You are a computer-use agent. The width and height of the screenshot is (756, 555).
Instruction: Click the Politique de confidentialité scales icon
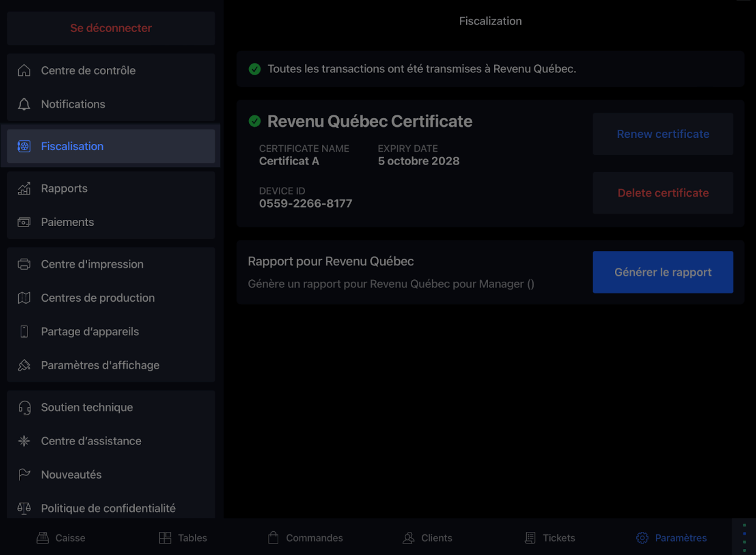click(x=24, y=509)
